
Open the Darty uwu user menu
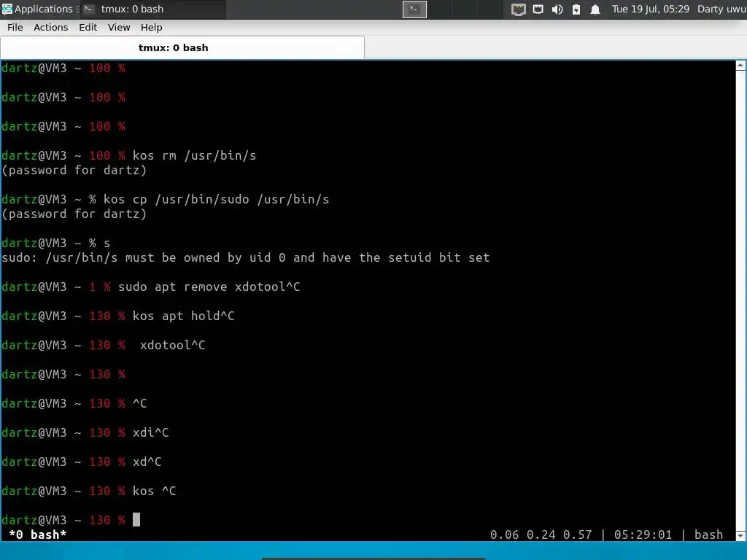click(x=721, y=9)
